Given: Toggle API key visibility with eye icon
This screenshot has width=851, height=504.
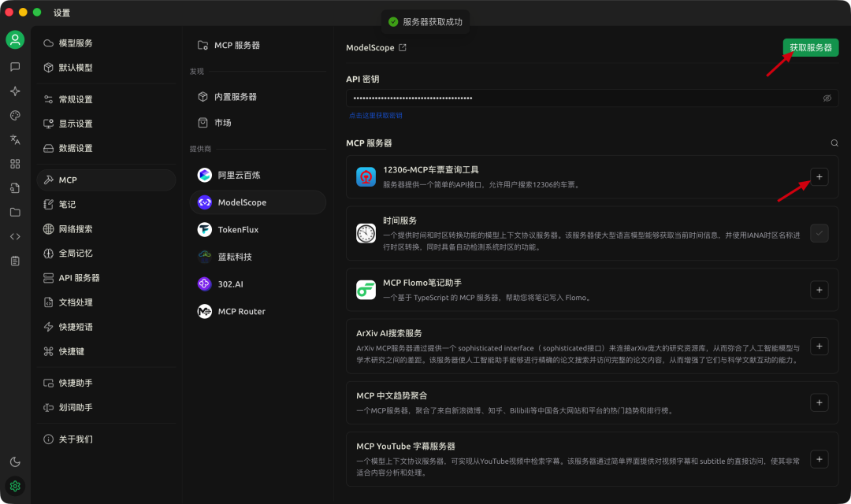Looking at the screenshot, I should pos(827,97).
